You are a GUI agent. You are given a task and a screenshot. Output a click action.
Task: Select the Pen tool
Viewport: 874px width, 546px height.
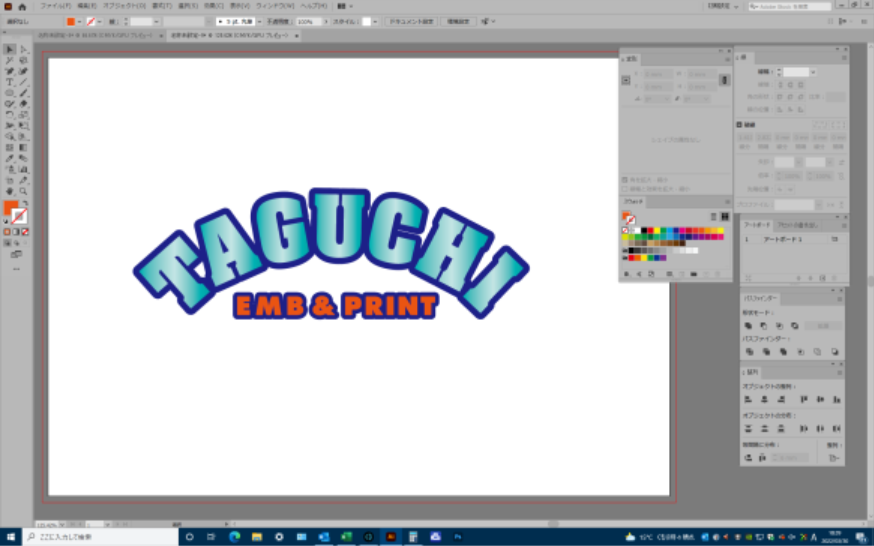pyautogui.click(x=9, y=71)
